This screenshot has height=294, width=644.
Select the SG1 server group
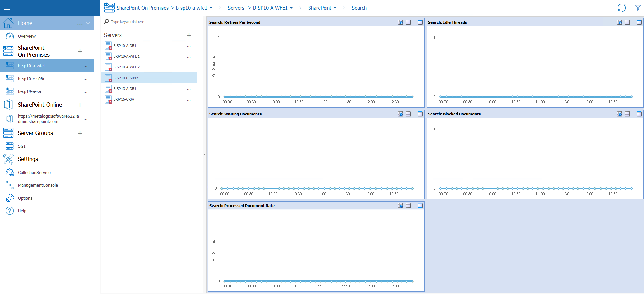[x=22, y=146]
